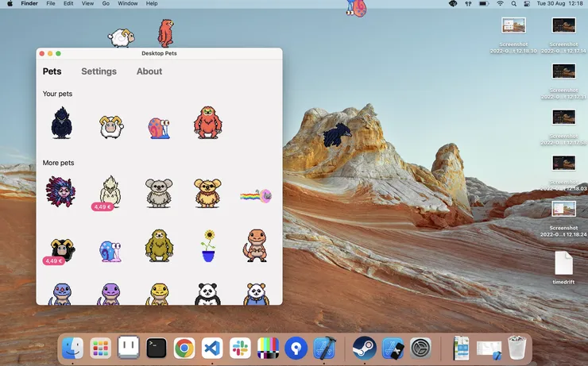This screenshot has height=366, width=588.
Task: Open the Pets tab
Action: coord(52,71)
